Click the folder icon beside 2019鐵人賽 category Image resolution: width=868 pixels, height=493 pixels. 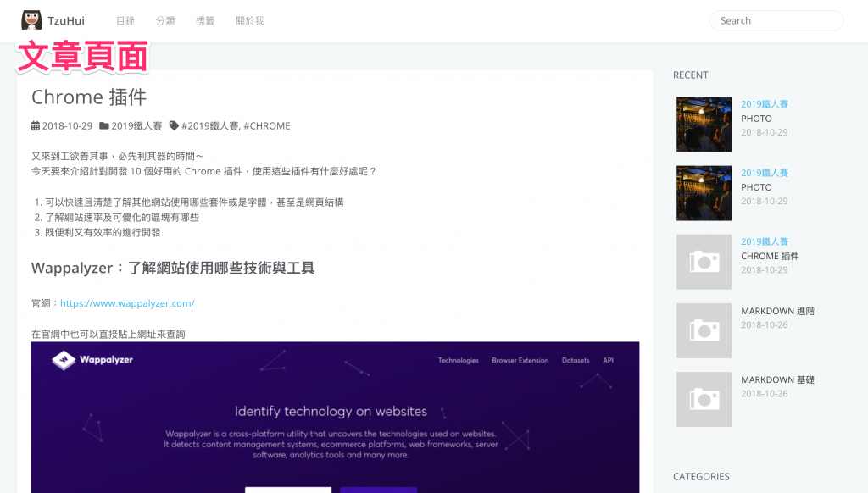pyautogui.click(x=104, y=126)
